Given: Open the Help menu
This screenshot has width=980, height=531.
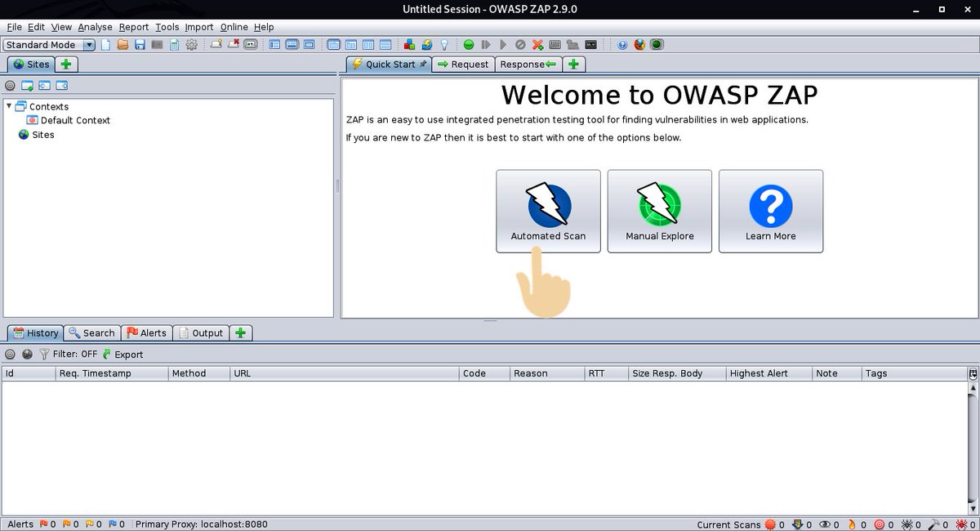Looking at the screenshot, I should point(264,27).
